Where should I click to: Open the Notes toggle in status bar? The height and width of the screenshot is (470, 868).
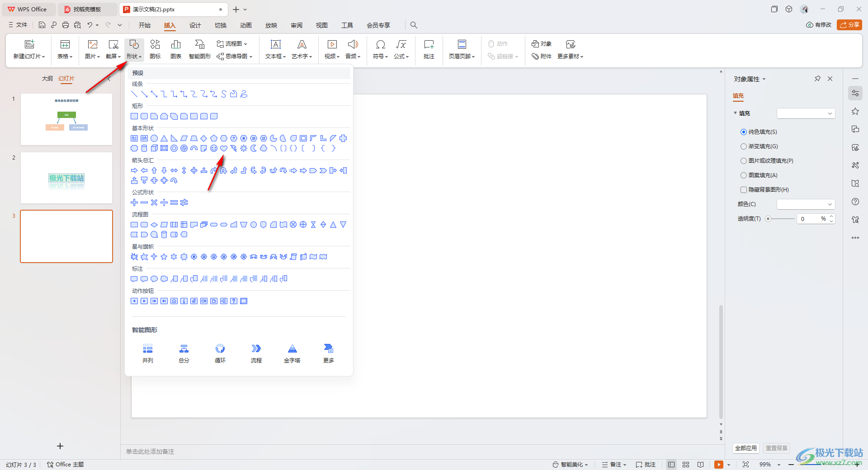pos(614,465)
